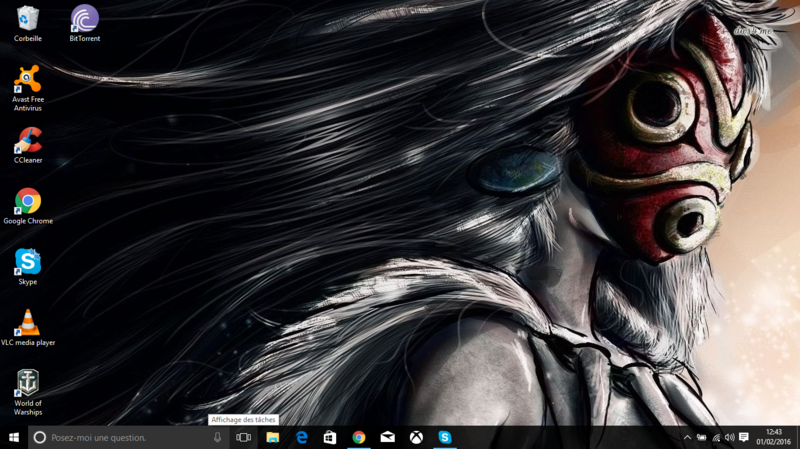Click the VLC media player desktop icon
The image size is (800, 449).
[28, 324]
